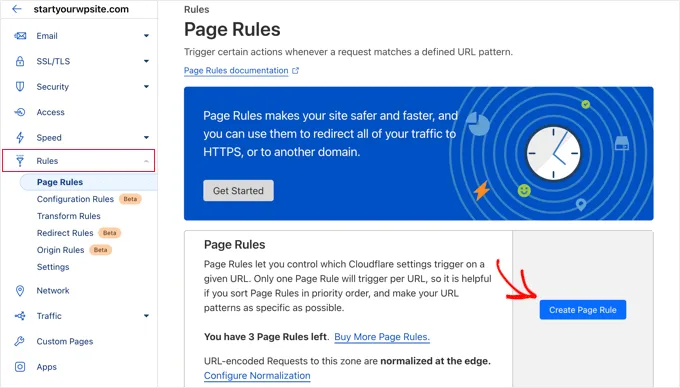Click the Rules breadcrumb above Page Rules heading

tap(196, 10)
